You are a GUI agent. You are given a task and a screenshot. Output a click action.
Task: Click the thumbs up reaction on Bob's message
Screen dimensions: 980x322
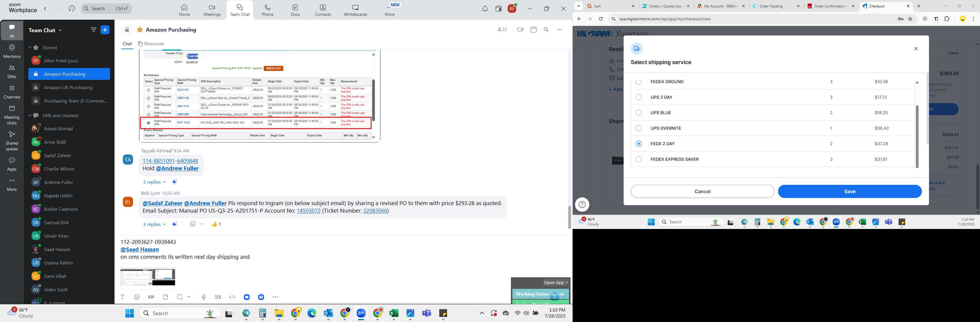pos(216,224)
